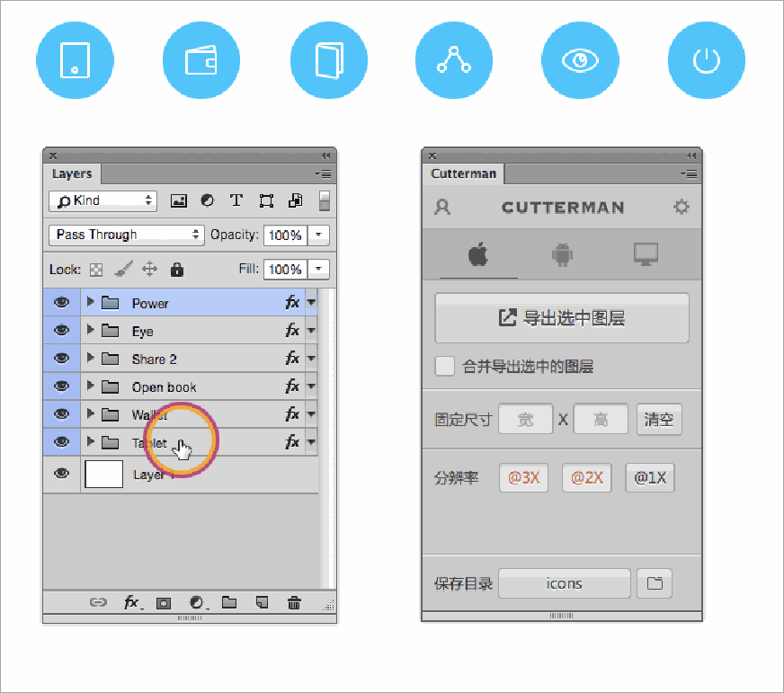Select the @2X resolution button
This screenshot has height=693, width=784.
tap(586, 477)
